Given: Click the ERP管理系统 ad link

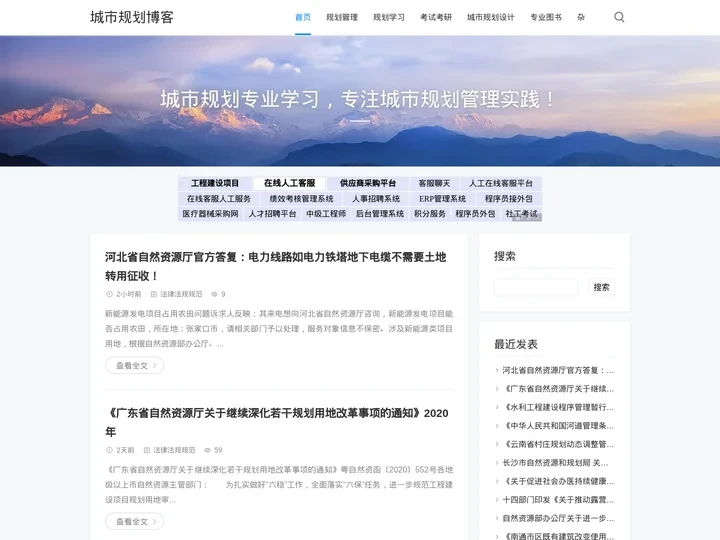Looking at the screenshot, I should coord(442,199).
